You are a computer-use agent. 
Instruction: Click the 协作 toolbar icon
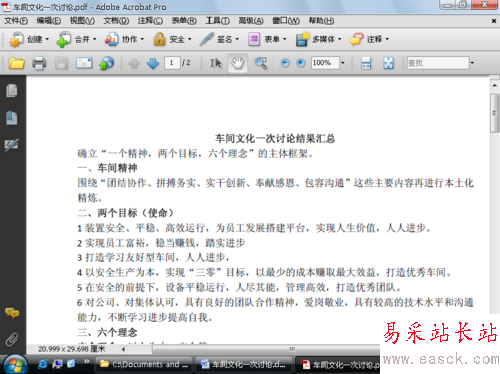click(111, 39)
